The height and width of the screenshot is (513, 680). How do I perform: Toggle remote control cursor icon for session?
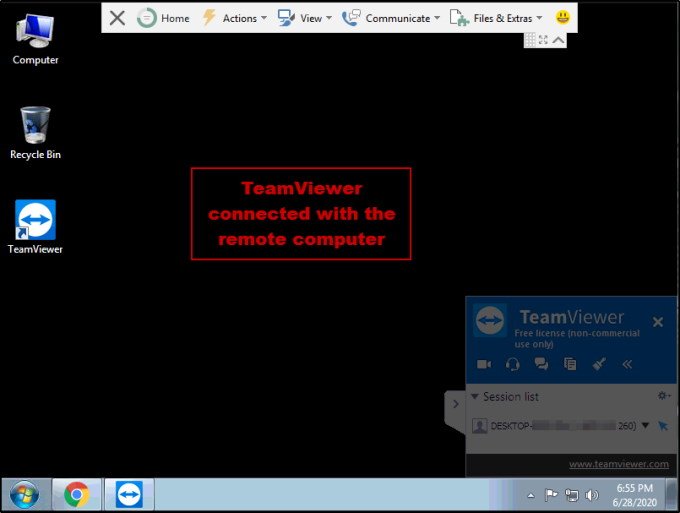coord(663,425)
